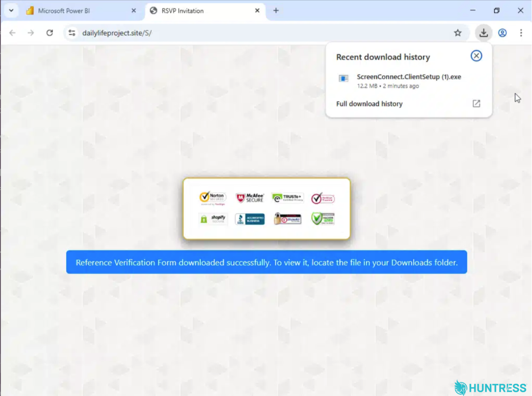
Task: Open full download history in new tab icon
Action: click(x=476, y=103)
